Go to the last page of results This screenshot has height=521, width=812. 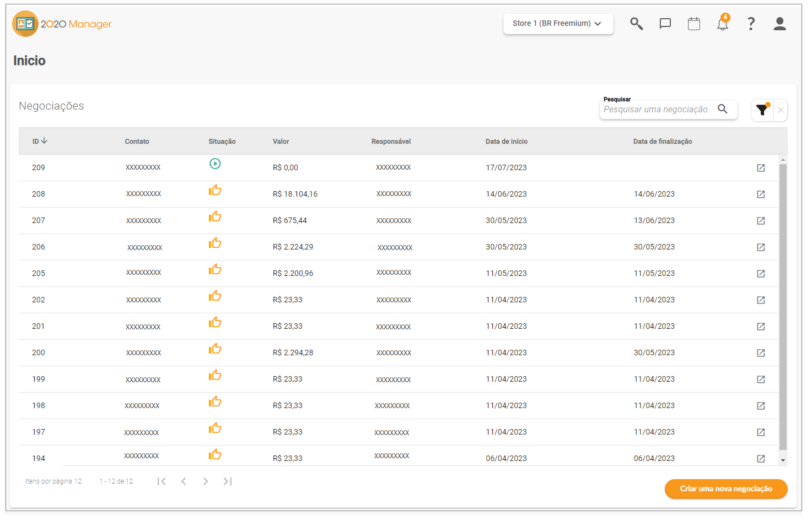coord(228,481)
